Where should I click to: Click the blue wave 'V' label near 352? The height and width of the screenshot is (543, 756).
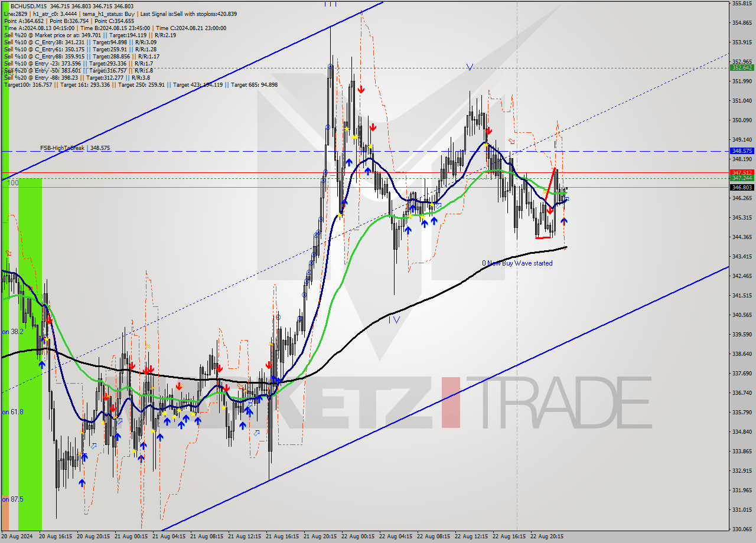tap(470, 67)
